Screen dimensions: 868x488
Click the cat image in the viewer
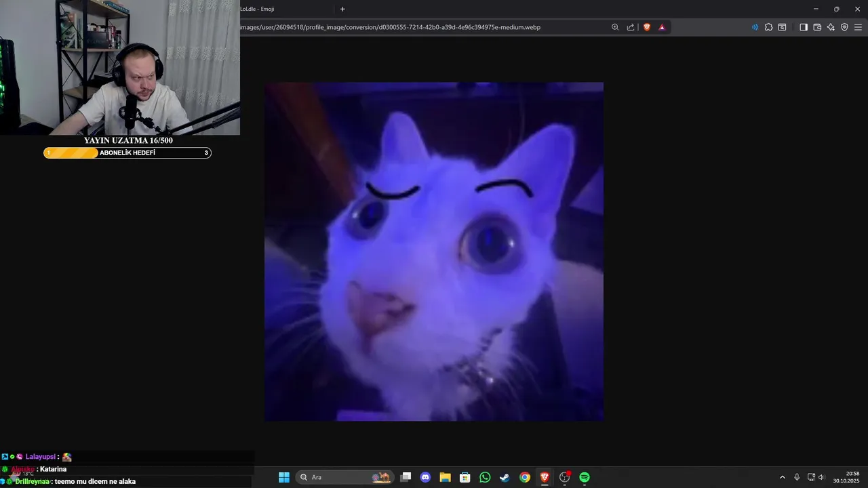pos(434,251)
